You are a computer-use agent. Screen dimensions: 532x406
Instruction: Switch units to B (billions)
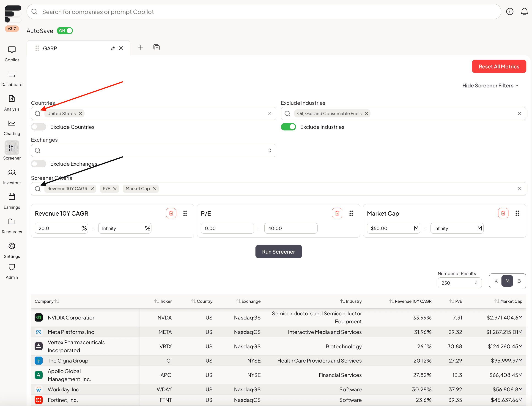pyautogui.click(x=519, y=281)
